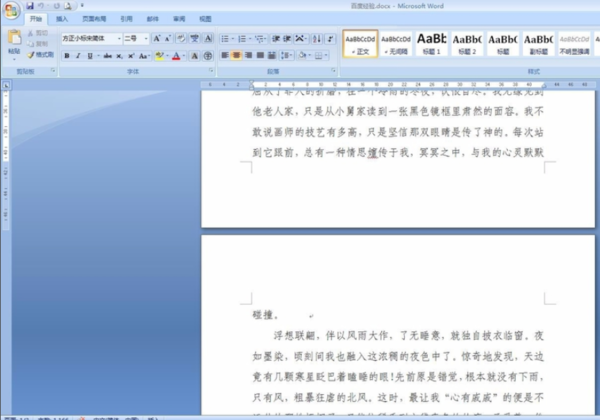This screenshot has height=420, width=600.
Task: Open the Shading paint bucket dropdown
Action: tap(303, 55)
